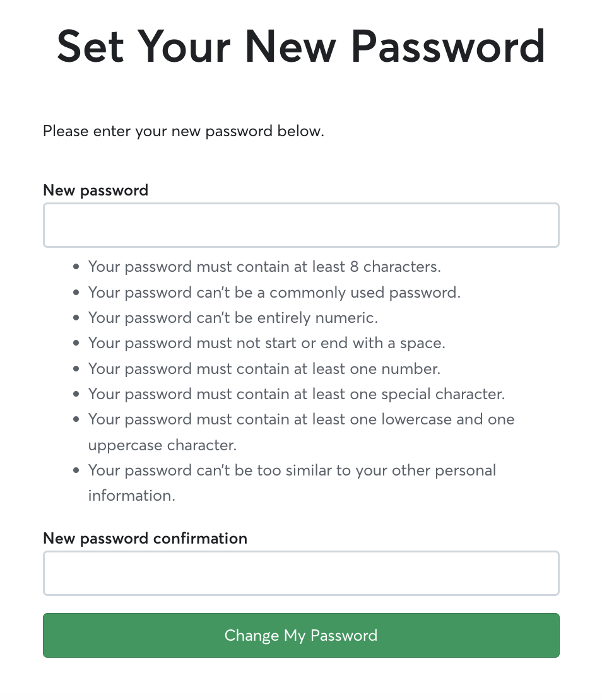This screenshot has width=602, height=700.
Task: Click the entirely numeric password rule
Action: 233,317
